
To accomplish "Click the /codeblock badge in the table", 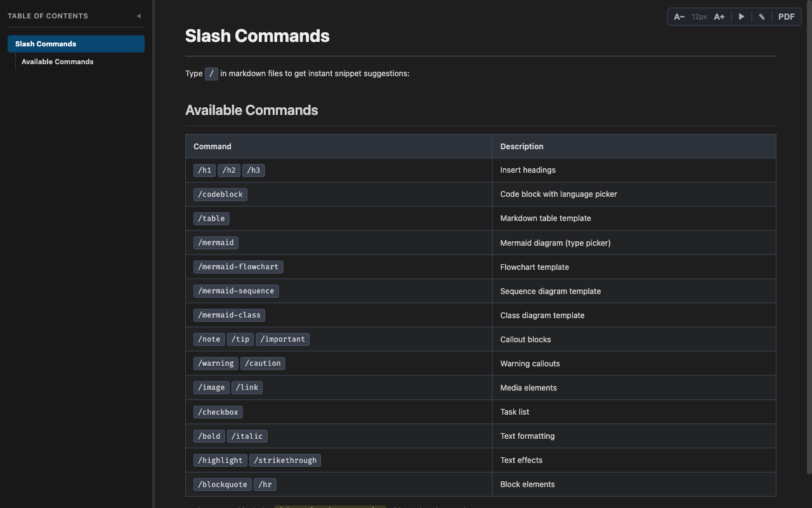I will pos(220,194).
